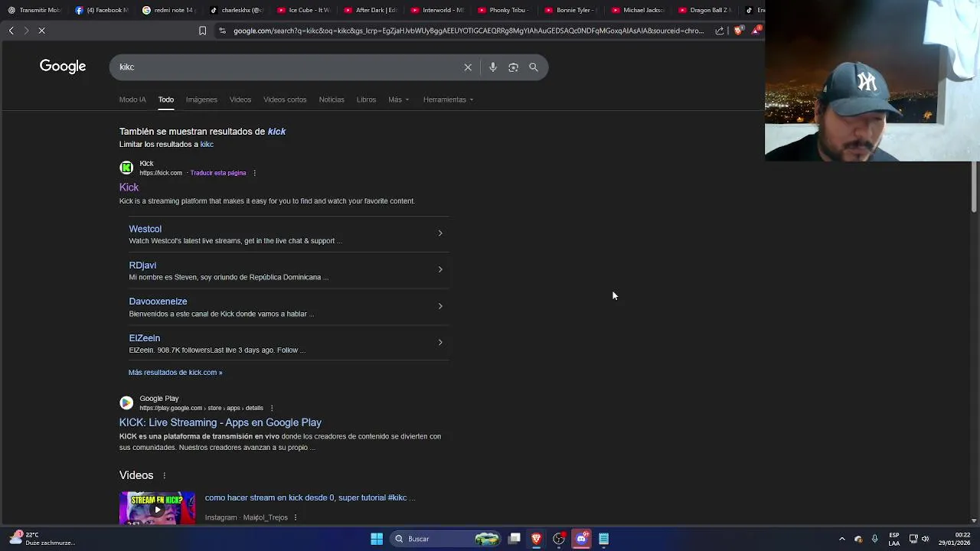980x551 pixels.
Task: Click Traducir esta página link
Action: [218, 173]
